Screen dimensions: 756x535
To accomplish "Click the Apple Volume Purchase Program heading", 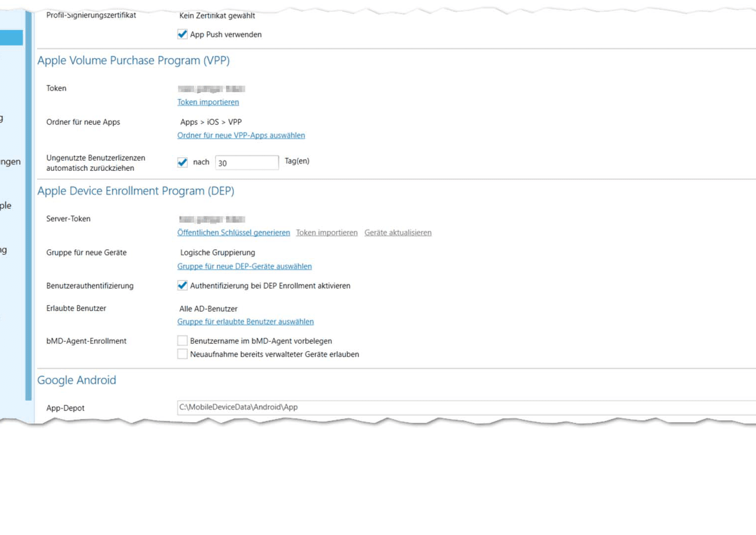I will coord(134,60).
